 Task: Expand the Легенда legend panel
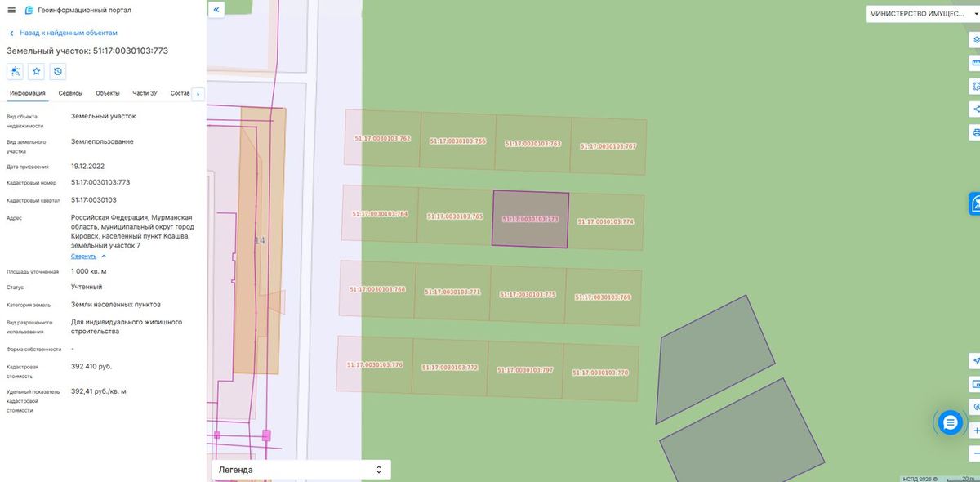301,470
